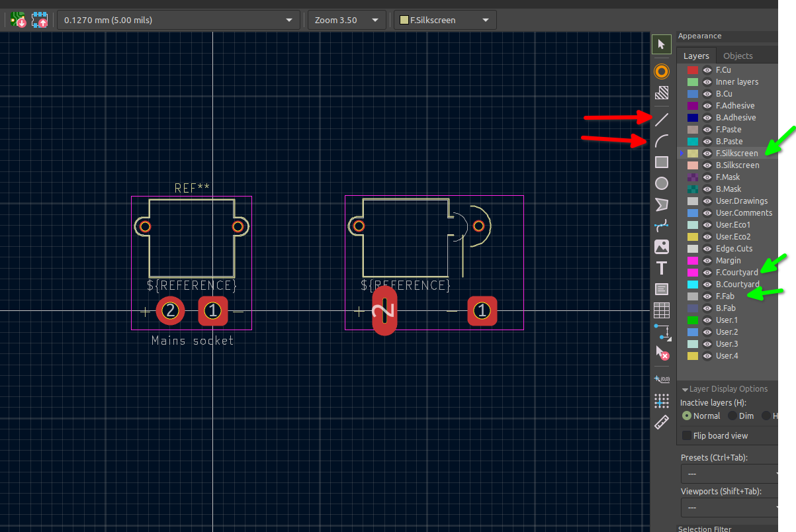Click the Measure ruler tool
Image resolution: width=796 pixels, height=532 pixels.
[661, 422]
